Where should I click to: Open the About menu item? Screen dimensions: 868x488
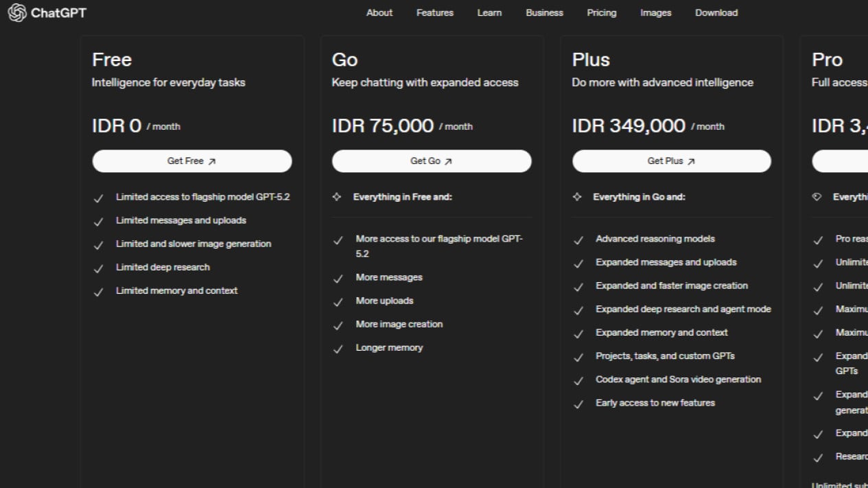point(379,12)
